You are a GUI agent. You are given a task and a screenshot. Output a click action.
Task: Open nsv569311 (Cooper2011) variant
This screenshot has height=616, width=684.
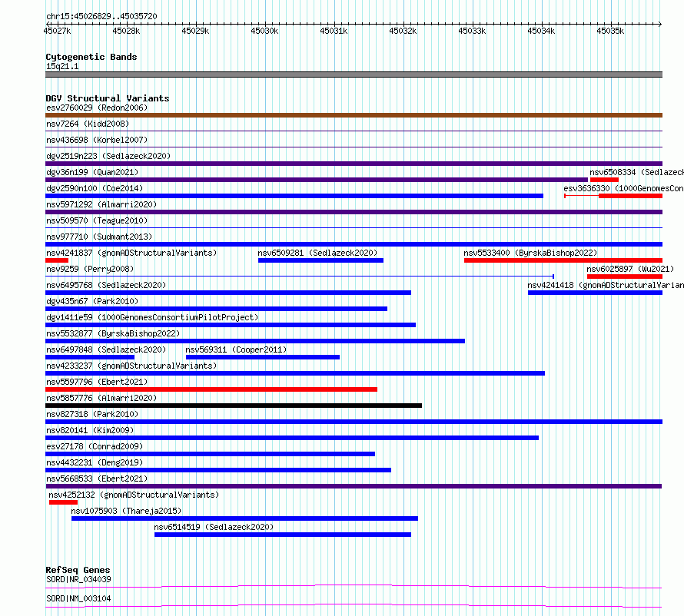click(236, 349)
